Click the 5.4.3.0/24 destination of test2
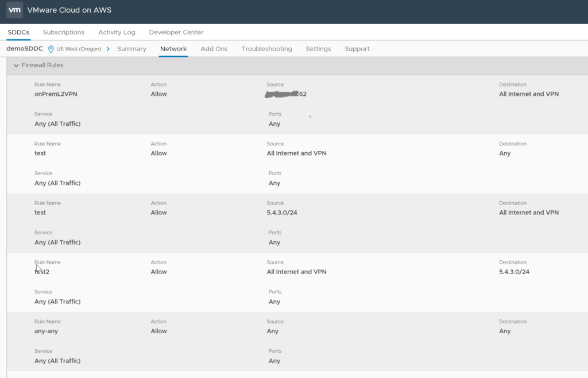 pos(514,272)
